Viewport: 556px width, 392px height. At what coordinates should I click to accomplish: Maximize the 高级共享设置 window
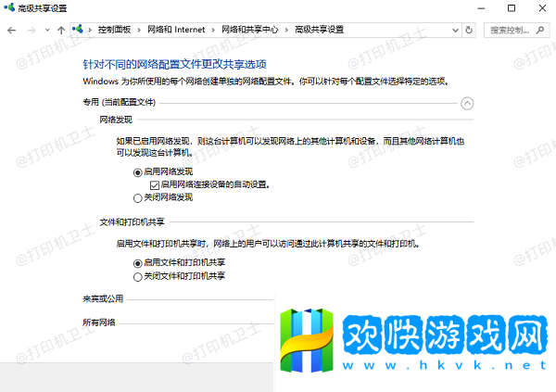tap(512, 8)
